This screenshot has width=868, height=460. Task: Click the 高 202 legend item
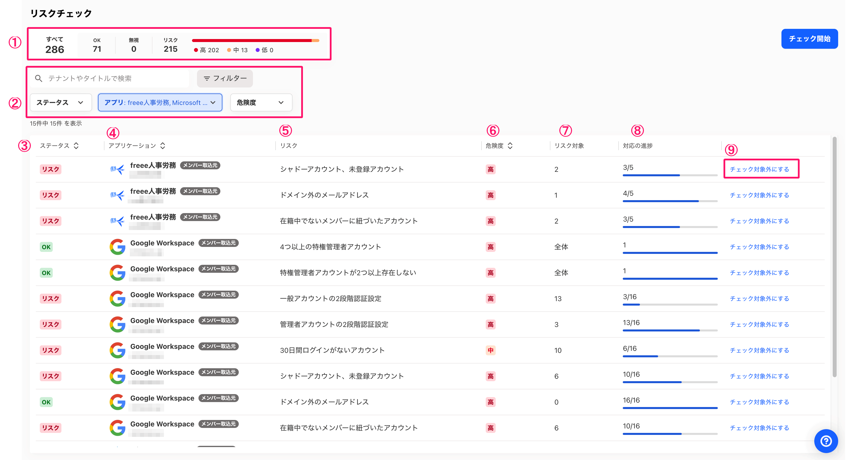(207, 50)
